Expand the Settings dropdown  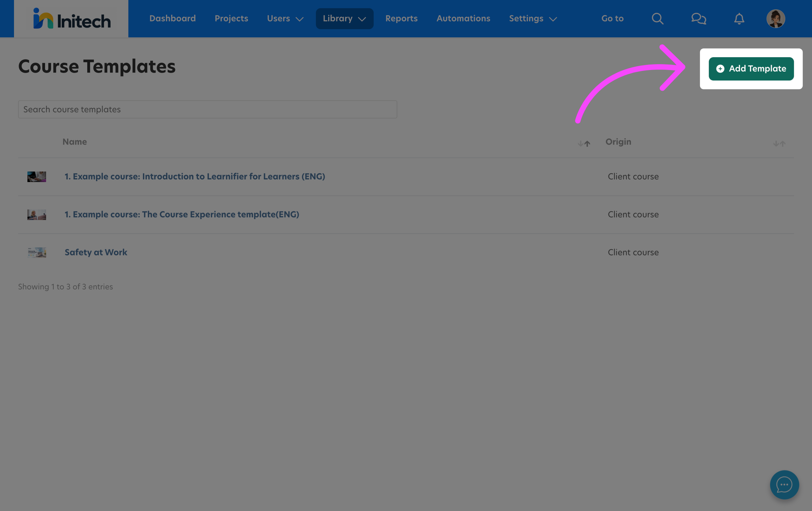click(533, 19)
